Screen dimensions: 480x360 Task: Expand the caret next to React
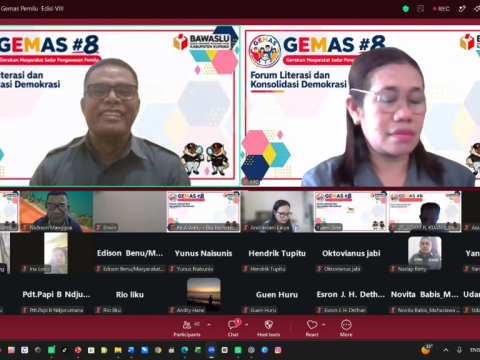click(323, 324)
